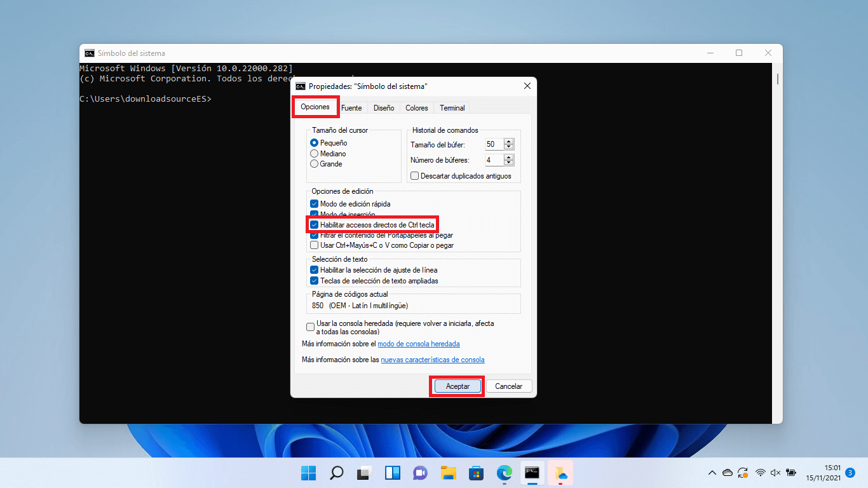Decrease Número de búferes with down arrow
This screenshot has width=868, height=488.
pyautogui.click(x=508, y=163)
